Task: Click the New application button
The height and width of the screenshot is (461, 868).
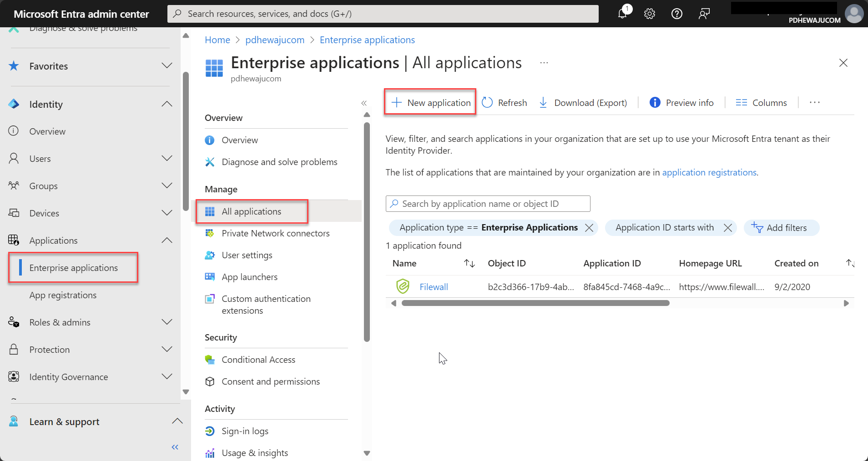Action: [x=430, y=102]
